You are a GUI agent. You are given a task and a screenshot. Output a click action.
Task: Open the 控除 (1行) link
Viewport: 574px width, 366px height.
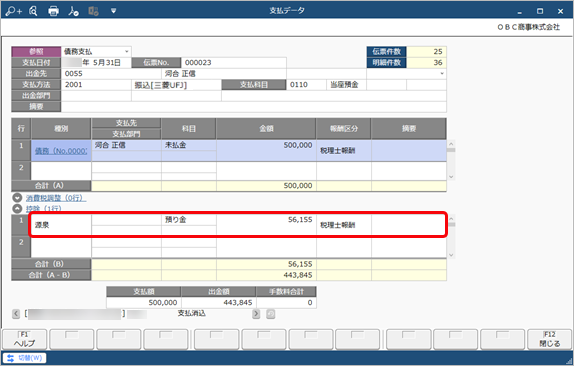(x=43, y=208)
